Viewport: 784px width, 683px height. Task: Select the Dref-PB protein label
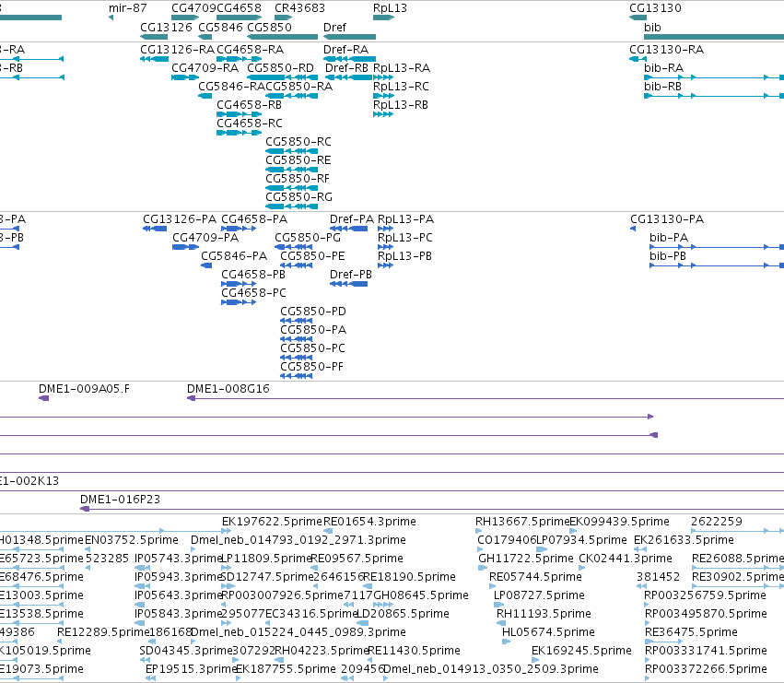click(351, 275)
